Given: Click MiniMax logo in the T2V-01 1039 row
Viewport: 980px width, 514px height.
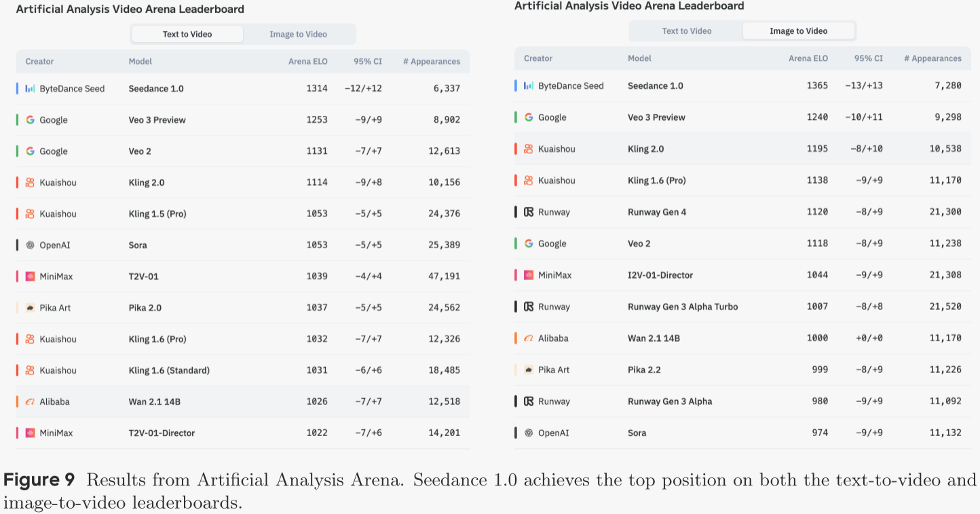Looking at the screenshot, I should coord(30,277).
